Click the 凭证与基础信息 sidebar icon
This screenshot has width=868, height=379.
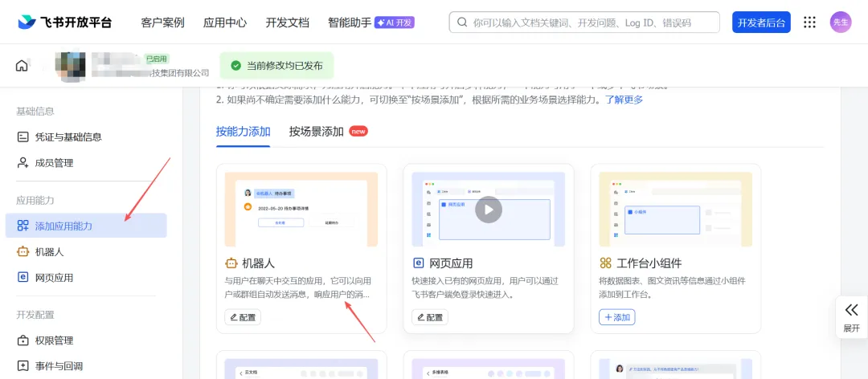23,137
